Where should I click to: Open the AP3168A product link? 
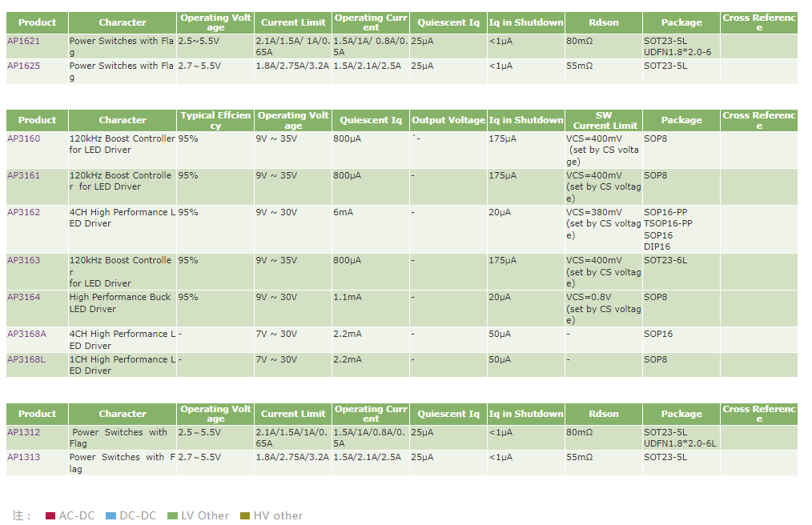tap(26, 334)
